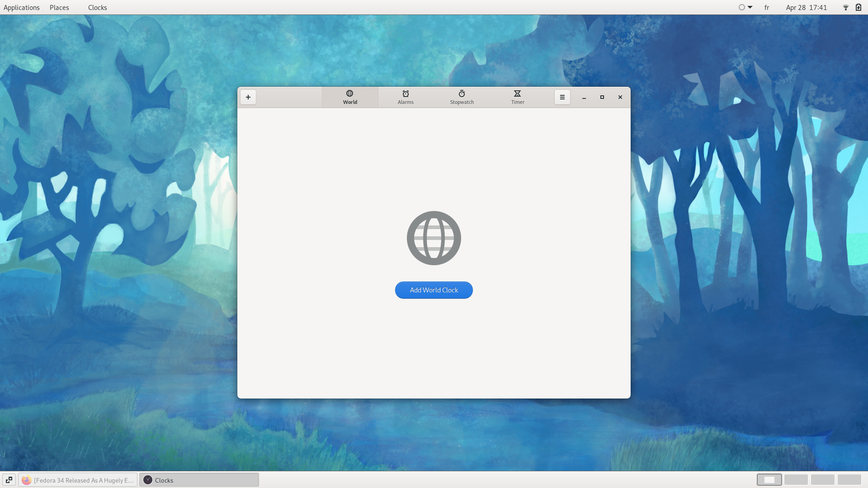The image size is (868, 488).
Task: Click the plus icon in the header
Action: coord(248,97)
